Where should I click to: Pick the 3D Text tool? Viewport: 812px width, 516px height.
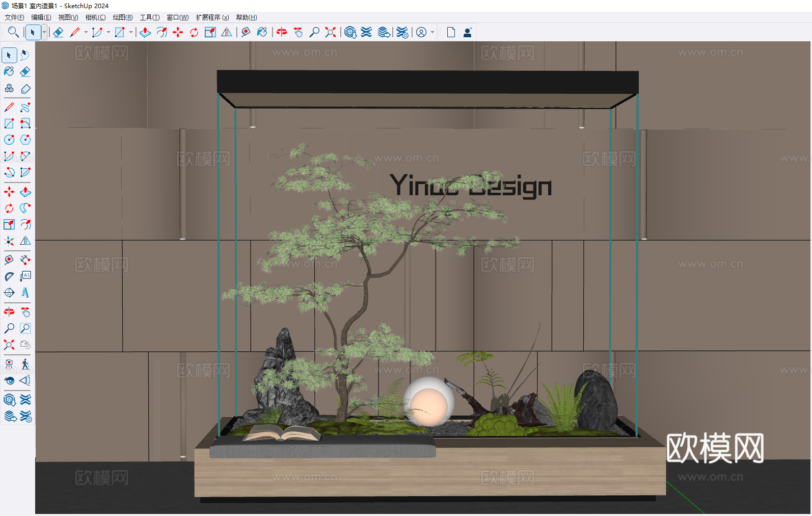(25, 293)
